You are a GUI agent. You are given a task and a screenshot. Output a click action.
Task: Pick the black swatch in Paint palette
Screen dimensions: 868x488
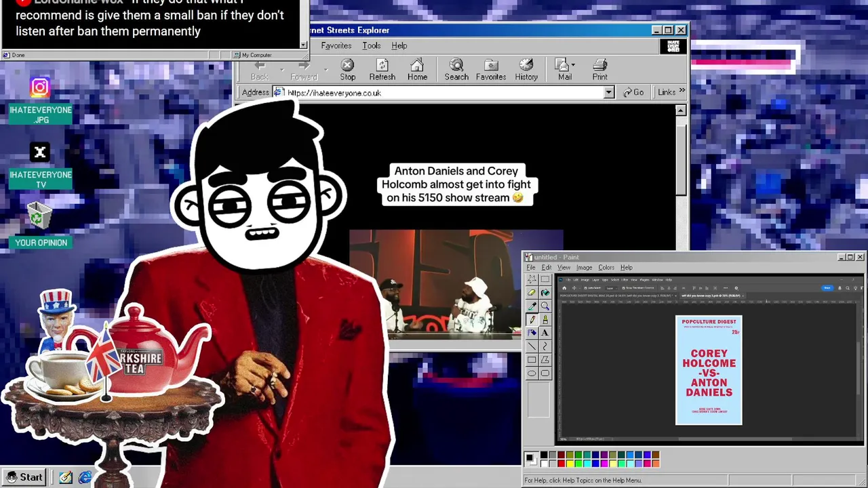(544, 455)
